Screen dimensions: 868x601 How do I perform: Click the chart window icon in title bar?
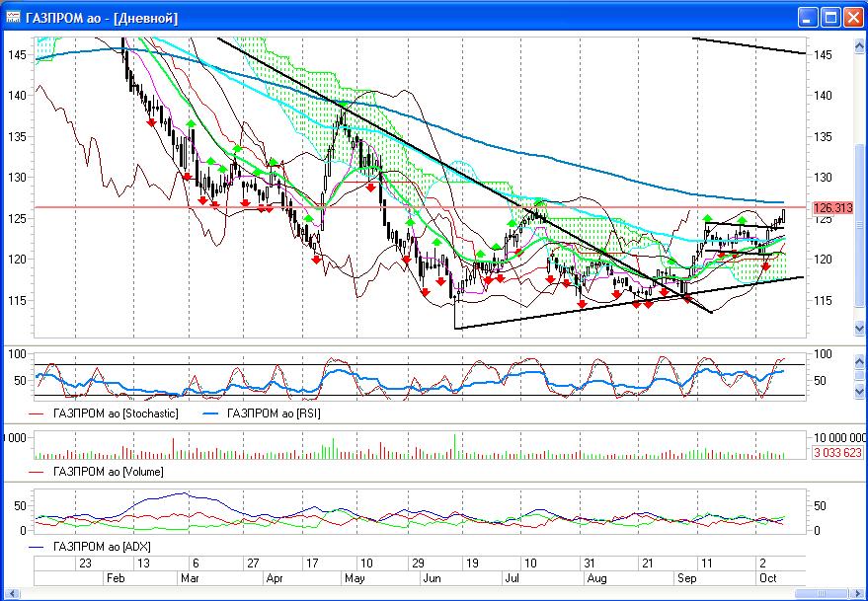(14, 17)
